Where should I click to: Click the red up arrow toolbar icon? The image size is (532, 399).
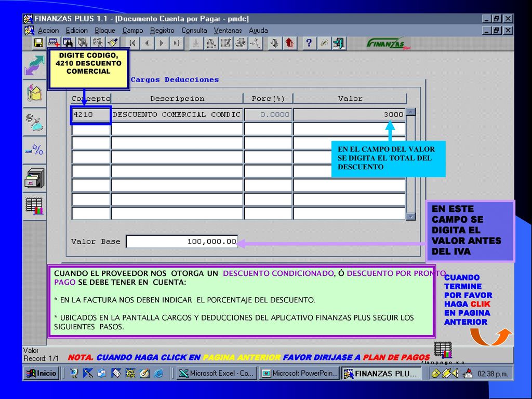tap(289, 43)
